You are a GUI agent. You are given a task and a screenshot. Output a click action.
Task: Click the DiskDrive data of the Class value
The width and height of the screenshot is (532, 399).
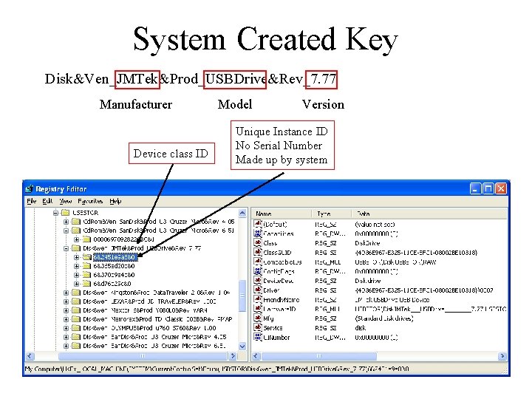(367, 243)
